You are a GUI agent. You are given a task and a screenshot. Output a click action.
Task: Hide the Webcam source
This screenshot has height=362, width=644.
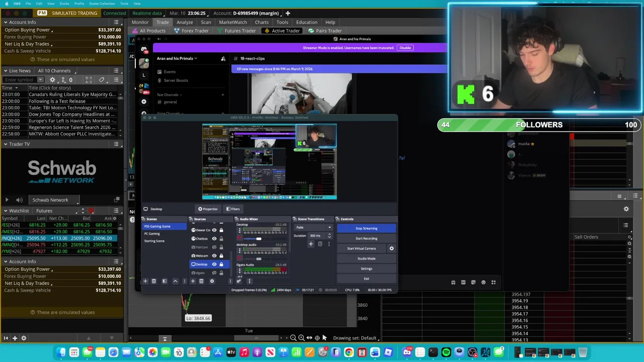tap(214, 256)
